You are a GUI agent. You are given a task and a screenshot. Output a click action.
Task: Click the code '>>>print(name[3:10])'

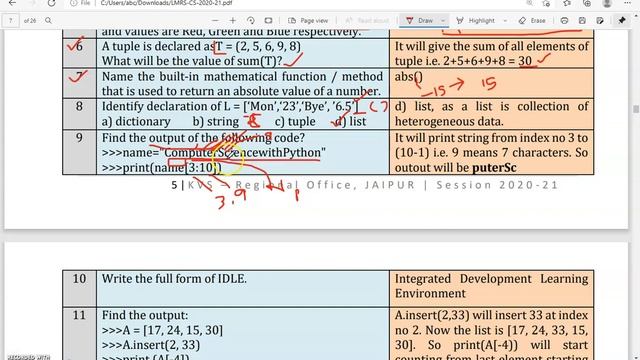162,168
